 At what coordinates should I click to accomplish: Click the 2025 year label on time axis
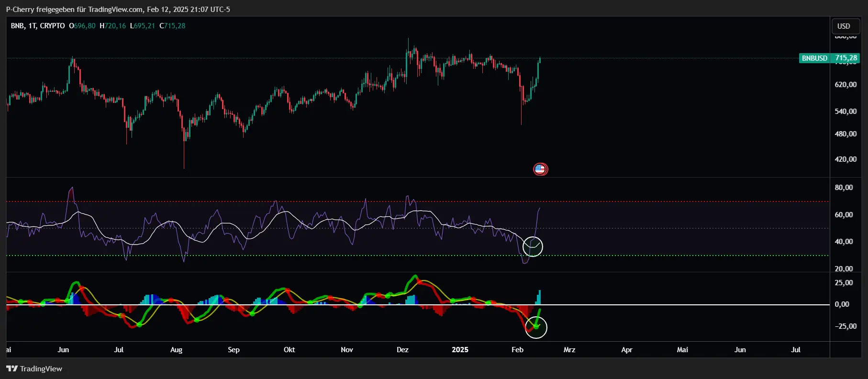[x=460, y=350]
